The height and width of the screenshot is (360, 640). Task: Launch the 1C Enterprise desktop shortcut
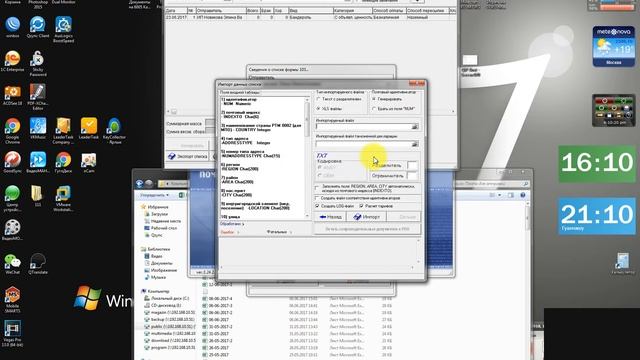click(12, 61)
